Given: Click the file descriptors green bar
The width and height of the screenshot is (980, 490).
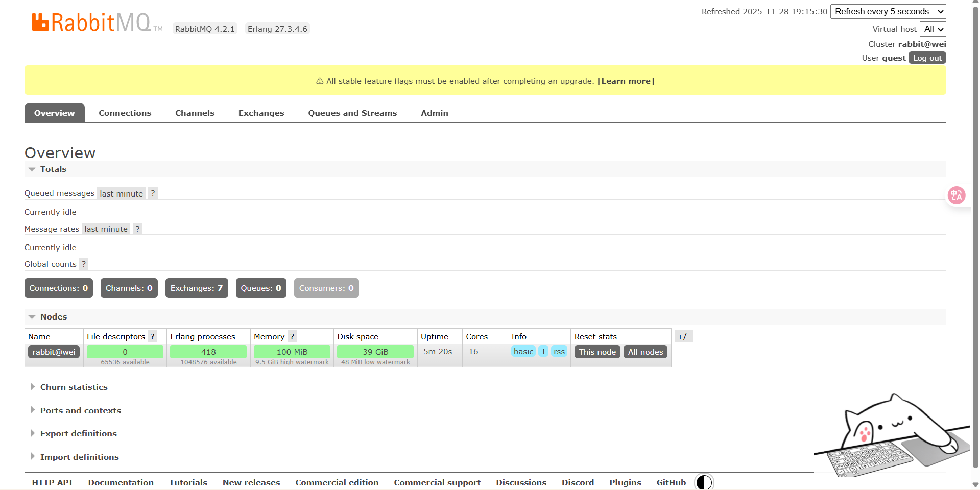Looking at the screenshot, I should pyautogui.click(x=125, y=352).
